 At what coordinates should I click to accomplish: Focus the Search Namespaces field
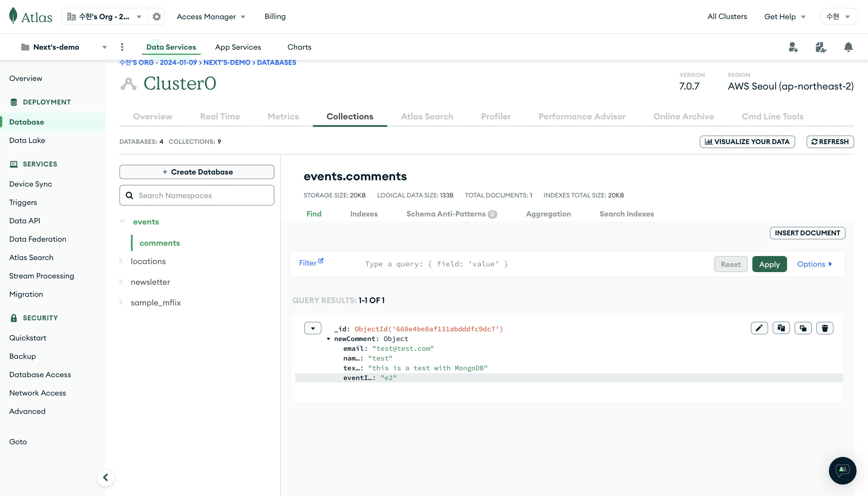pyautogui.click(x=197, y=195)
